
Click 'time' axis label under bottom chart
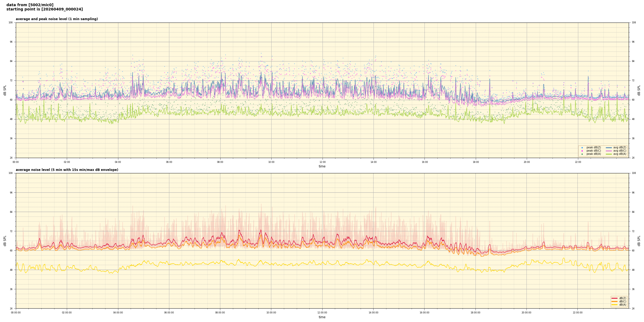pyautogui.click(x=322, y=317)
